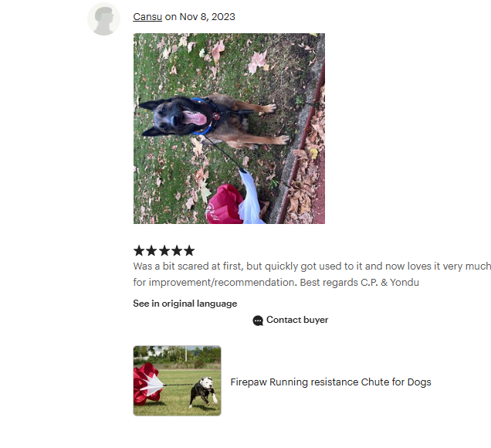491x448 pixels.
Task: Click the fifth star of the rating
Action: [189, 250]
